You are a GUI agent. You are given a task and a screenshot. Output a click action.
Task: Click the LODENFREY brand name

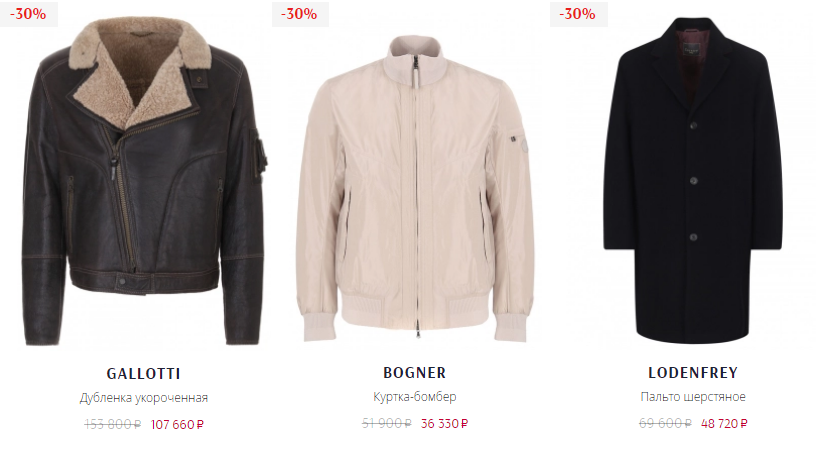coord(693,373)
